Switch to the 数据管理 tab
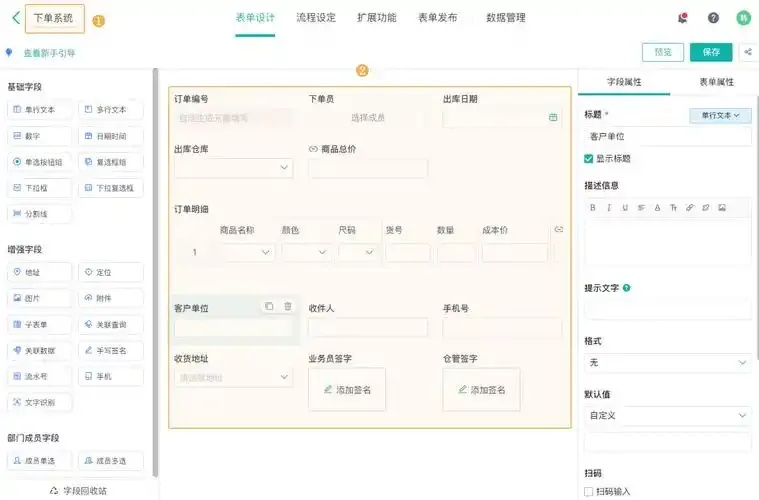The width and height of the screenshot is (759, 500). coord(506,18)
